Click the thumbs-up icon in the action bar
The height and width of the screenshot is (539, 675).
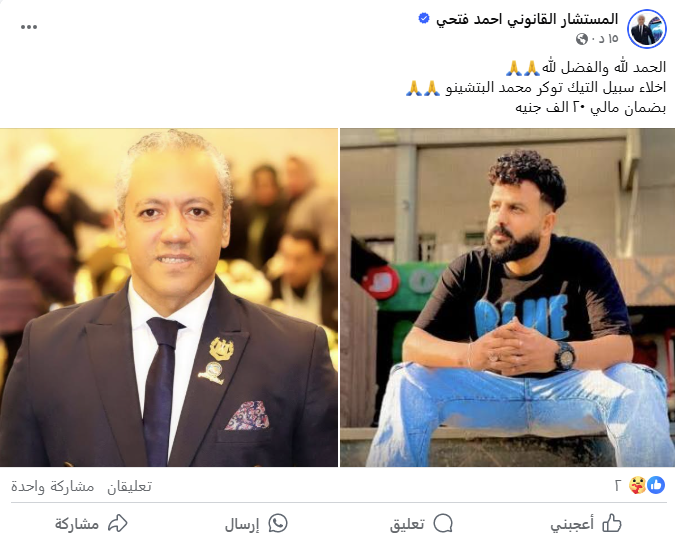(x=612, y=523)
